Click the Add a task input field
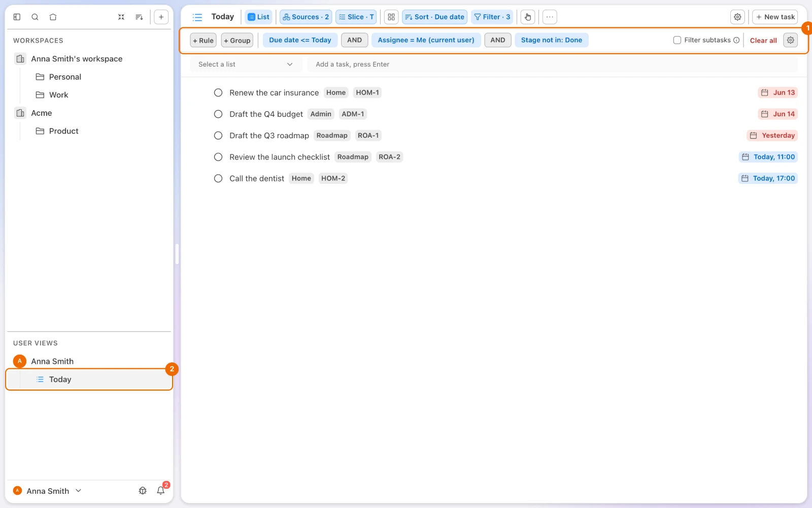Screen dimensions: 812x508 pyautogui.click(x=552, y=65)
